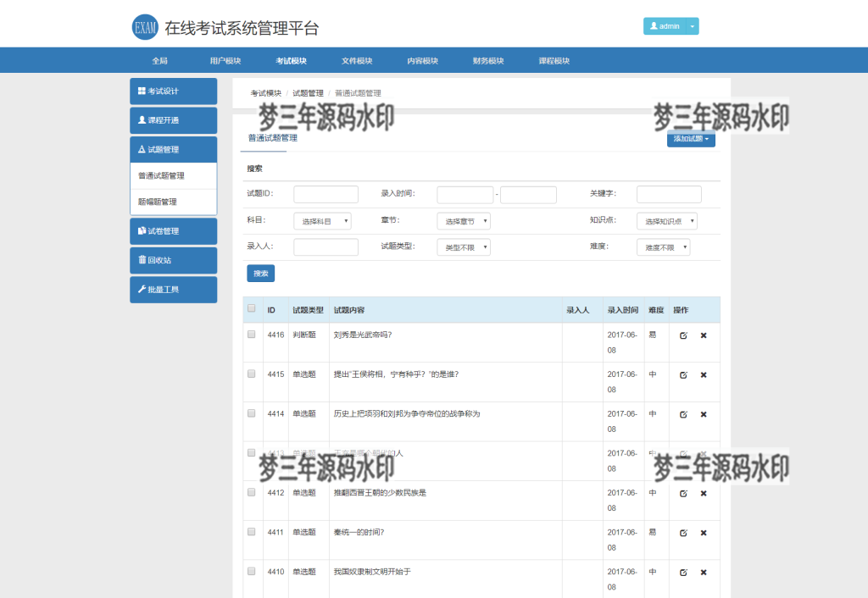Edit question 4410 with pencil icon

684,573
